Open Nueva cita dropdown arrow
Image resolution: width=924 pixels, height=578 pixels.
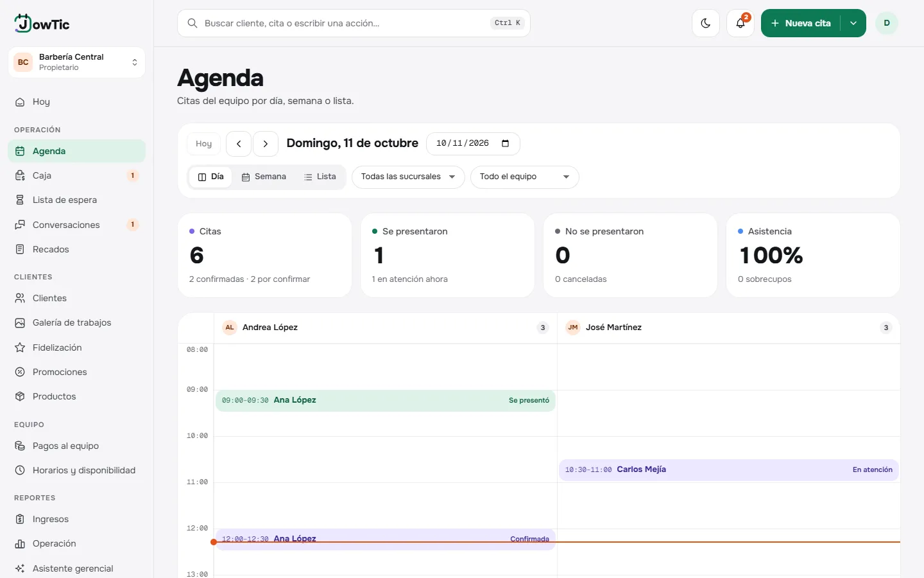coord(853,23)
